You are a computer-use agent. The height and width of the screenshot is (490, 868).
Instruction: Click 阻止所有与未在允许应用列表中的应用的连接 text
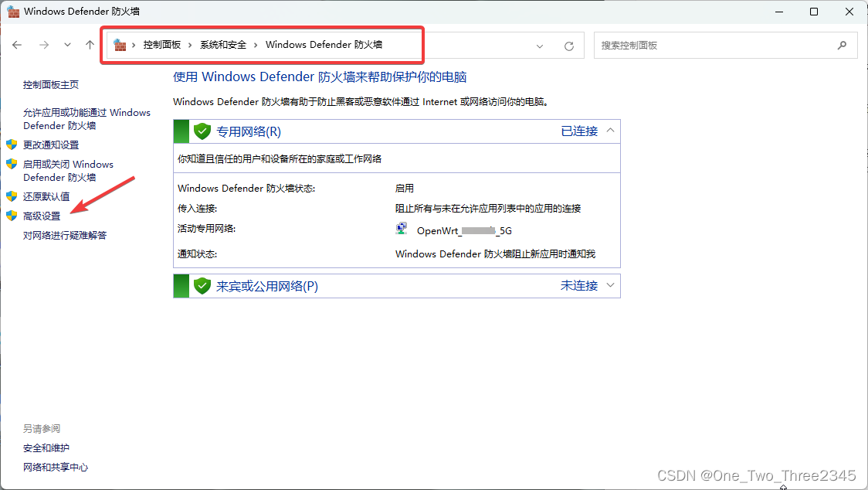point(488,209)
